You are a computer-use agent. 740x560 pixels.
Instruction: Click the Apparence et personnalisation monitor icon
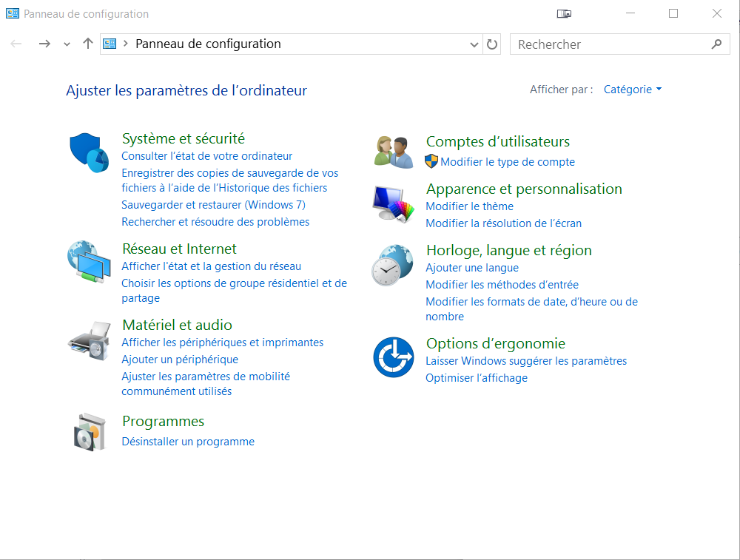[x=394, y=204]
